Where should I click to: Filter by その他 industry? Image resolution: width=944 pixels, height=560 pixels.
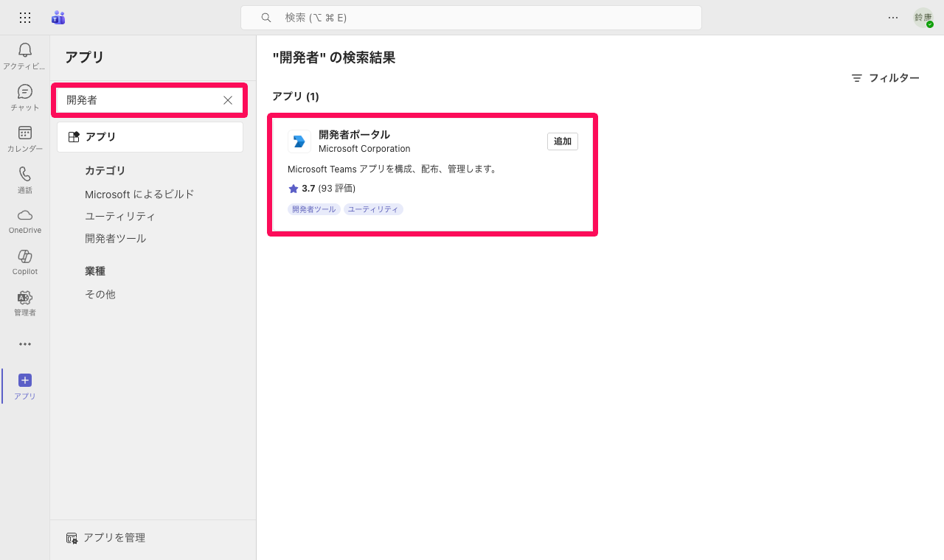100,294
